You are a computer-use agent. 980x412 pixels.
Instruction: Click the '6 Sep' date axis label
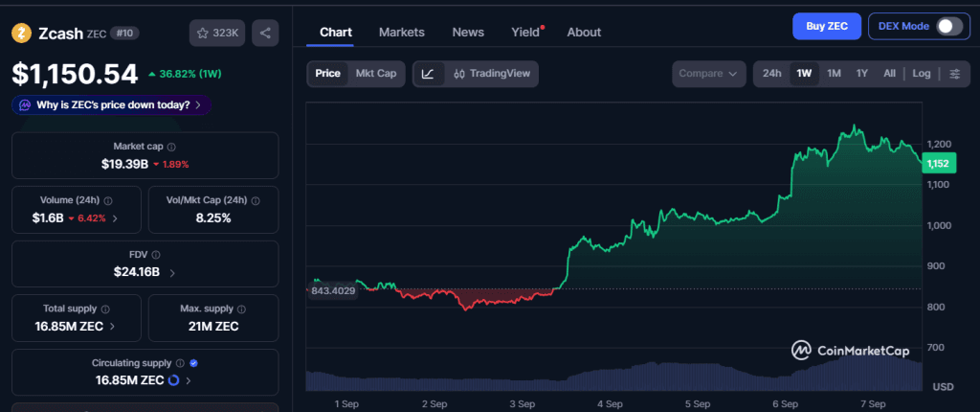(785, 404)
